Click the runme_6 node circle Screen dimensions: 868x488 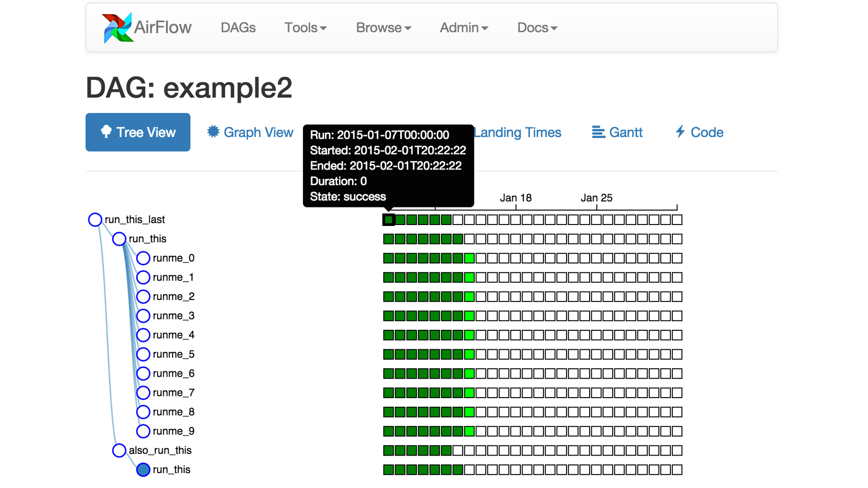click(x=143, y=373)
